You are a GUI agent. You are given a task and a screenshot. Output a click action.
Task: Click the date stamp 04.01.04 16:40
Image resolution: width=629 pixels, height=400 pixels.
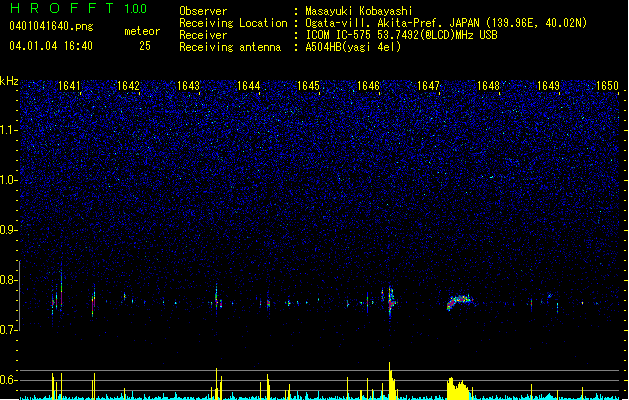click(51, 46)
